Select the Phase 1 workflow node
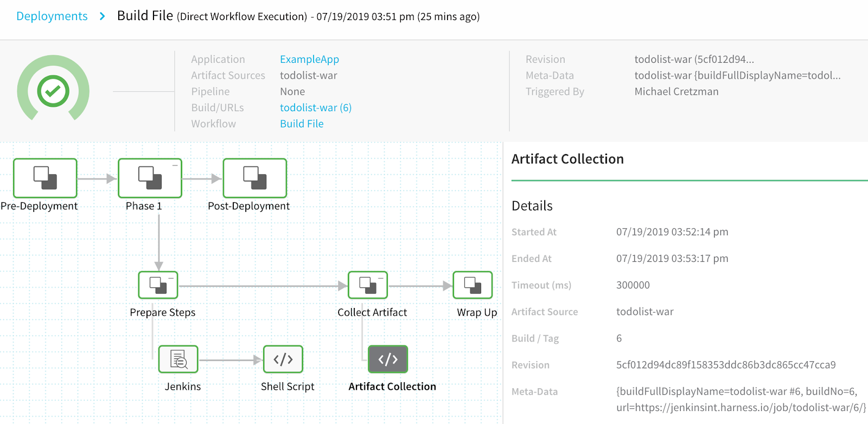Image resolution: width=868 pixels, height=424 pixels. (150, 178)
